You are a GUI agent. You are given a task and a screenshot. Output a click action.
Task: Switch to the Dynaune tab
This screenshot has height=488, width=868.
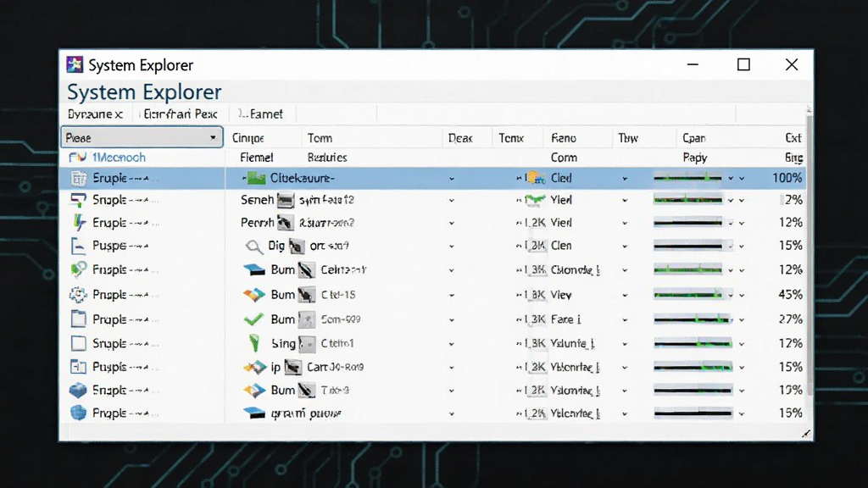95,114
